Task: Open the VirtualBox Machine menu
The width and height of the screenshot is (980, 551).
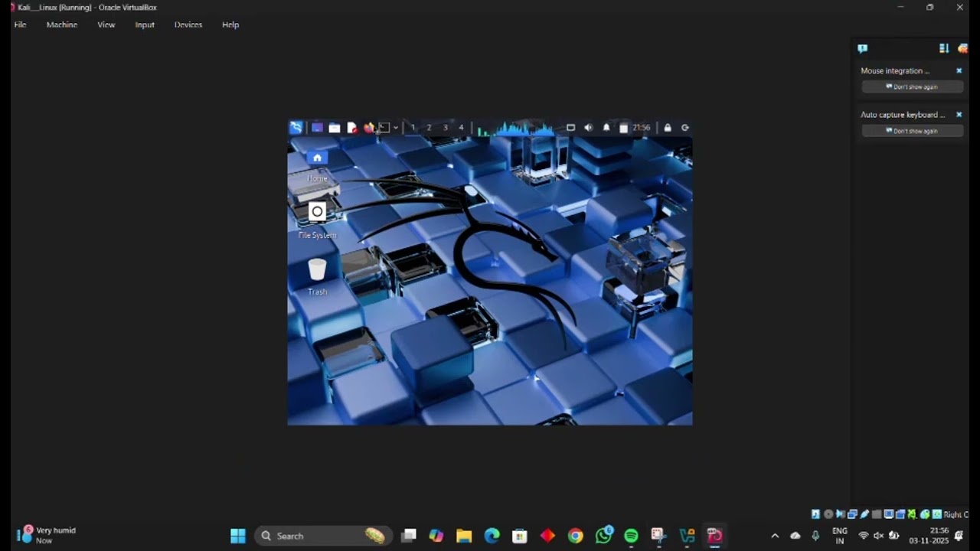Action: 62,24
